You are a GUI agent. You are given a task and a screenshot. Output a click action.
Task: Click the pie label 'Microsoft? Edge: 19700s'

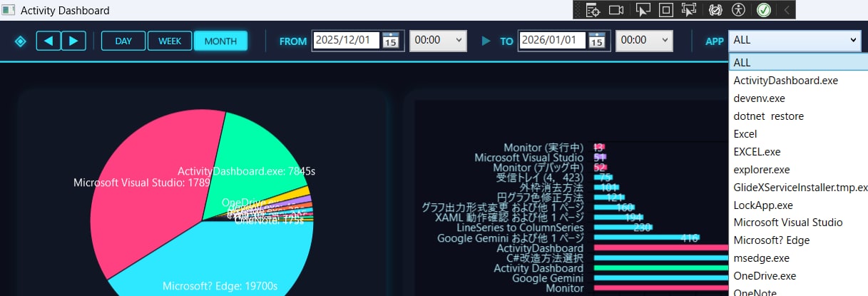pyautogui.click(x=220, y=287)
